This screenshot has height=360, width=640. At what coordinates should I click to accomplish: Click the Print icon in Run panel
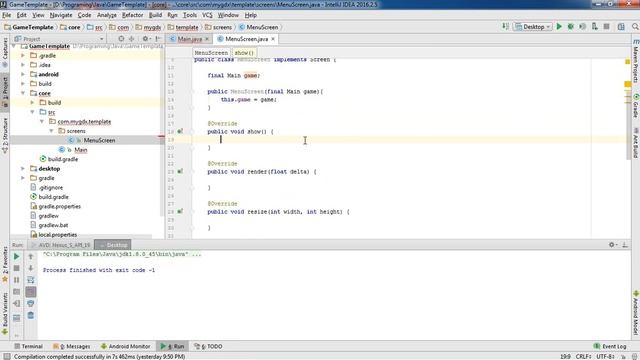pyautogui.click(x=31, y=304)
